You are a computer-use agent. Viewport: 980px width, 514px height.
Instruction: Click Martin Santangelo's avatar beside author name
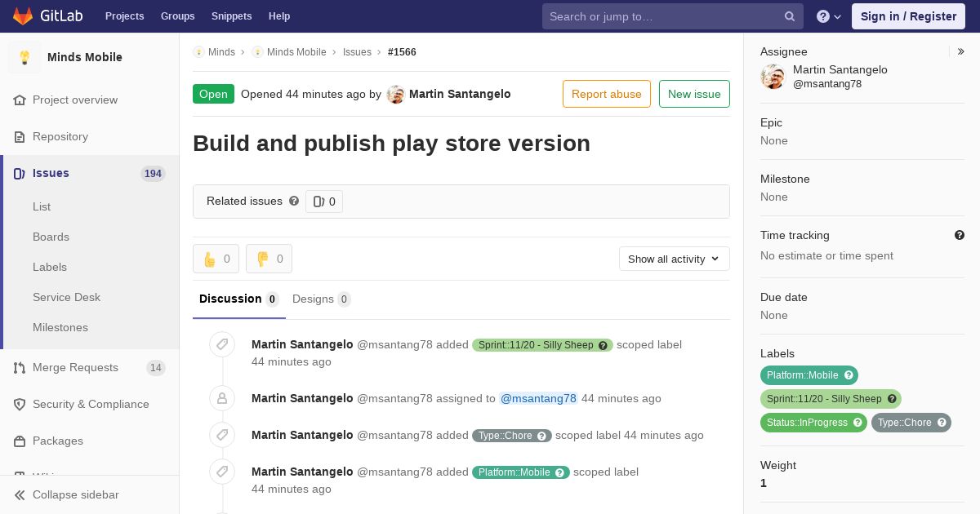395,95
